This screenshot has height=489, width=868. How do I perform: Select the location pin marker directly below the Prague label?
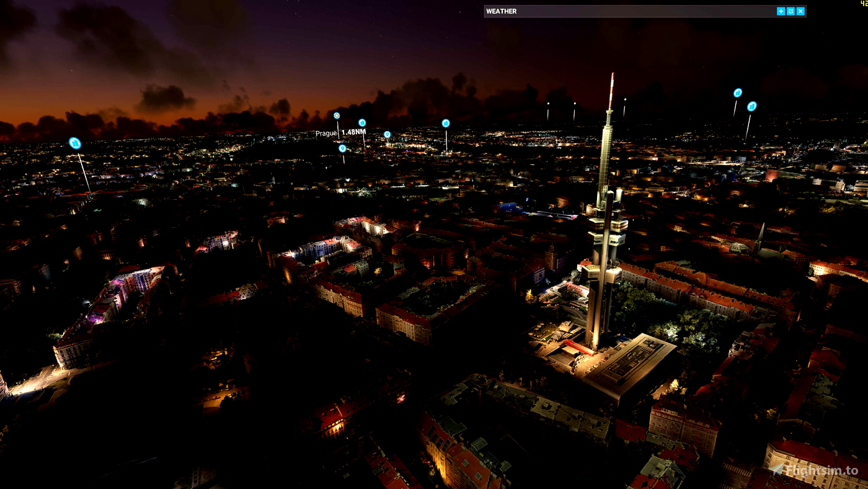tap(342, 148)
